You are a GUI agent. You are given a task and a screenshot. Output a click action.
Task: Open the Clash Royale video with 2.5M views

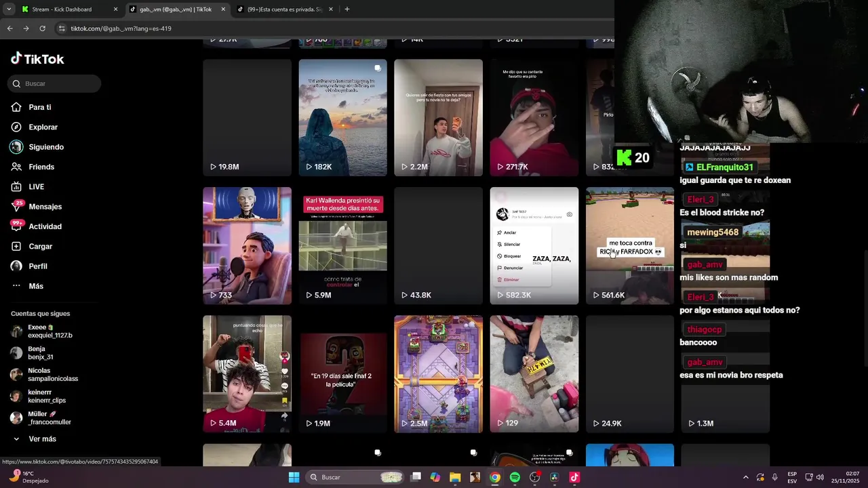tap(439, 374)
